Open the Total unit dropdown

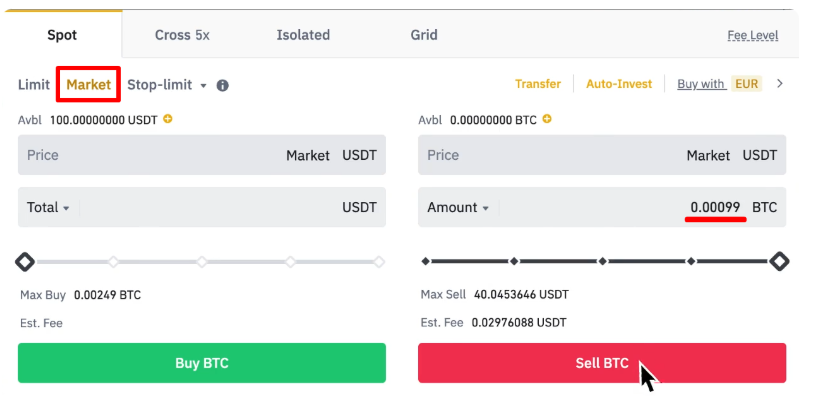pyautogui.click(x=48, y=208)
